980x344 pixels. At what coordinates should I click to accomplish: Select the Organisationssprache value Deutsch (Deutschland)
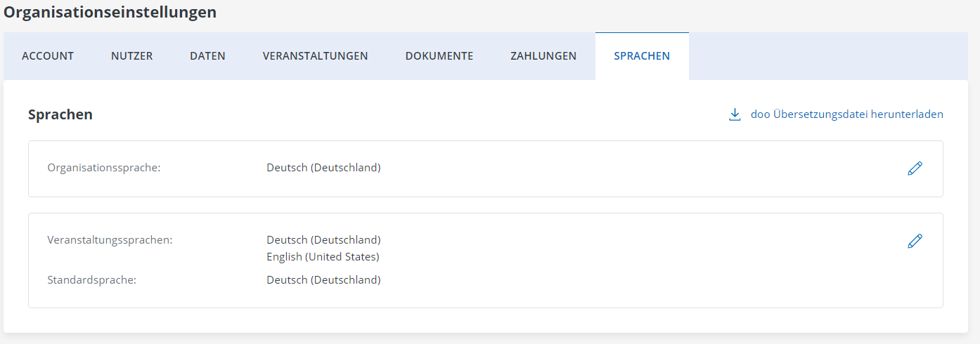point(323,168)
